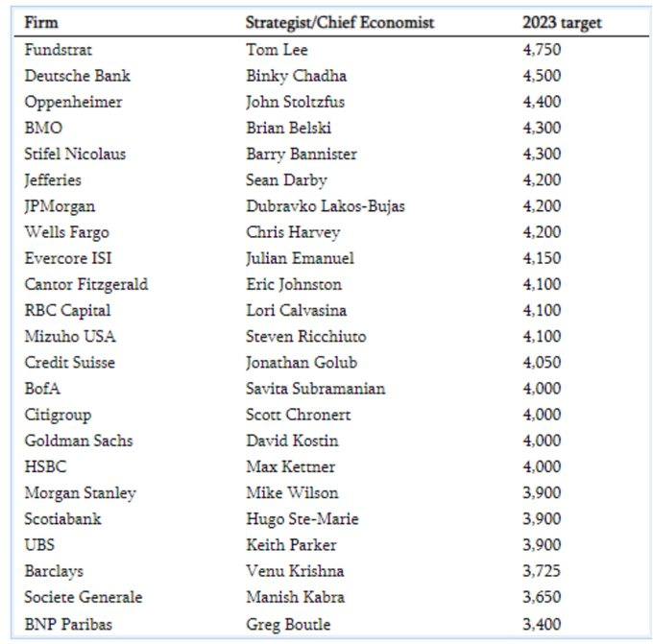The image size is (653, 644).
Task: Click Mike Wilson's name
Action: (292, 493)
